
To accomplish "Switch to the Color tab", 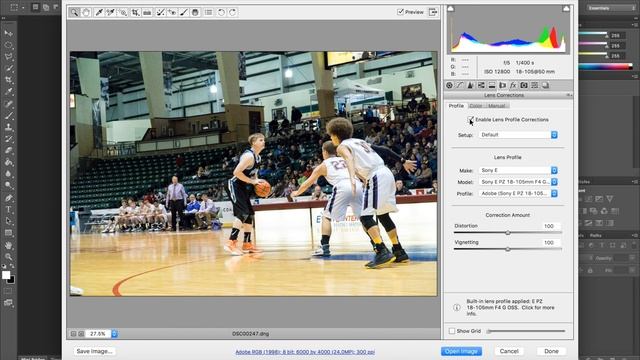I will (476, 106).
